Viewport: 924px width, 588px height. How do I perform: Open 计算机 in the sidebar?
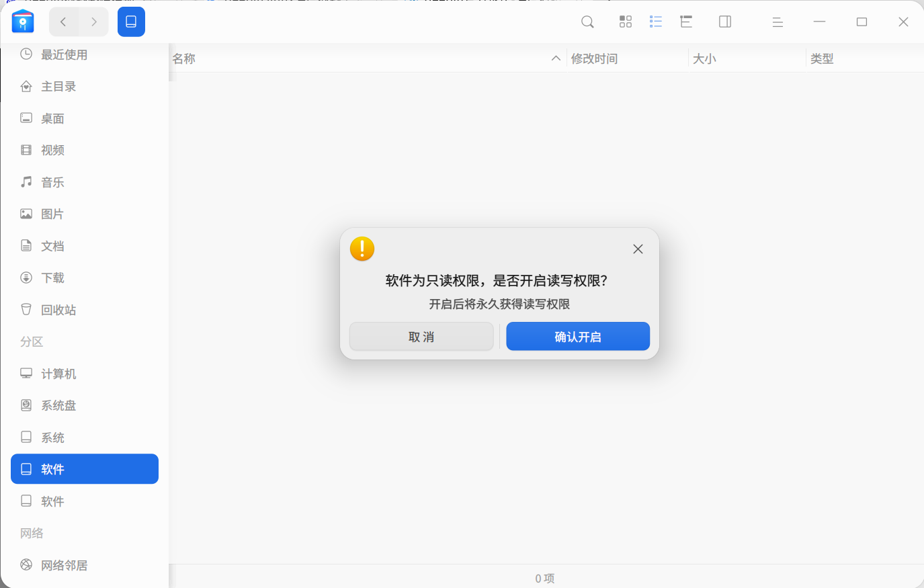[x=85, y=374]
